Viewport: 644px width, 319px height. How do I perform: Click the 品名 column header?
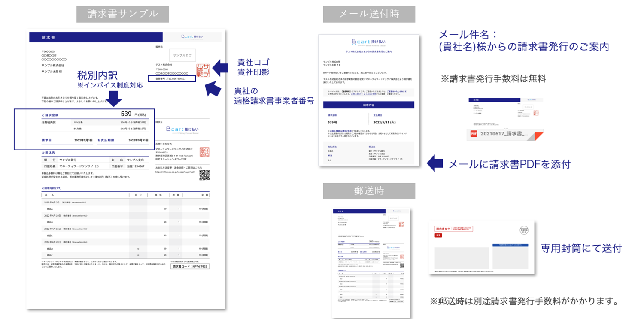click(49, 195)
